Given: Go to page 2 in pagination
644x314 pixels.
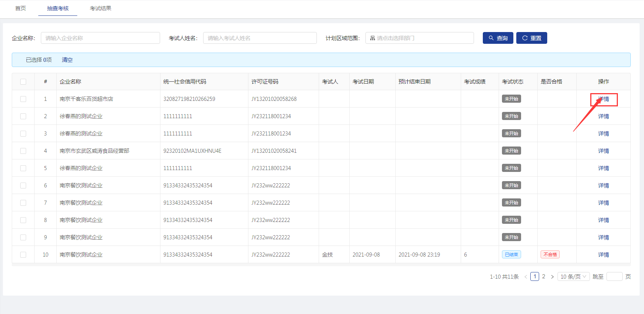Looking at the screenshot, I should [x=544, y=276].
